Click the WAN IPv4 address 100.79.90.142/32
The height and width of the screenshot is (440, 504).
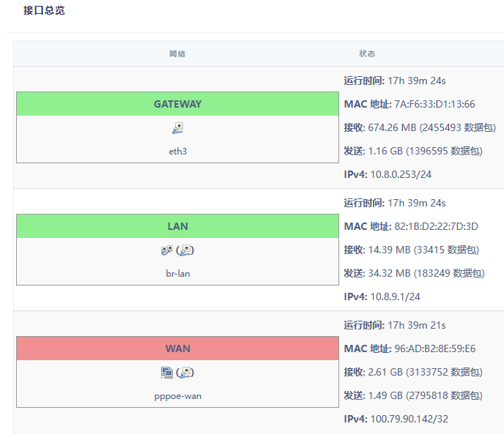click(x=409, y=419)
